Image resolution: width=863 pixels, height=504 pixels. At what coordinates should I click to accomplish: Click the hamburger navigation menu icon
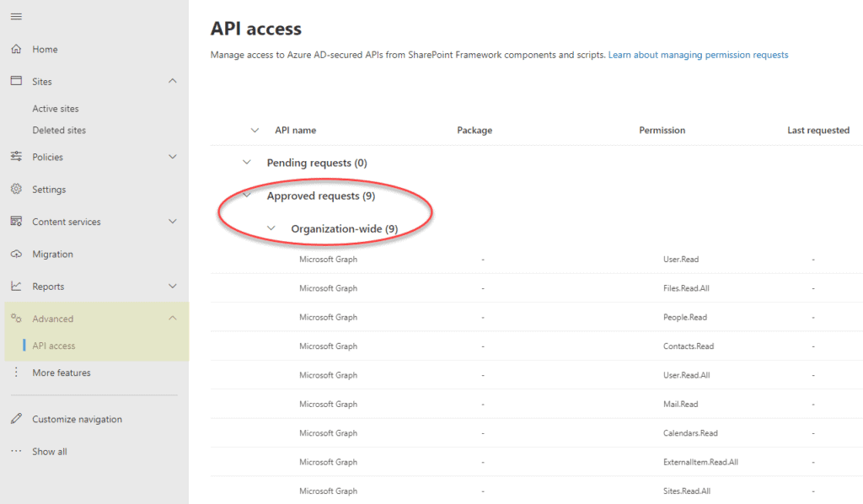(x=16, y=17)
